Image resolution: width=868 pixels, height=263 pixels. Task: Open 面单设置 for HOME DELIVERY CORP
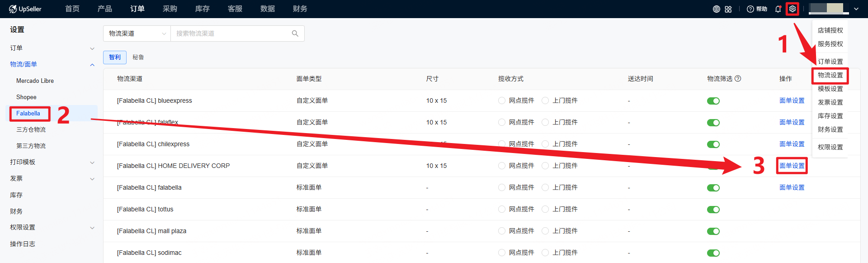(792, 166)
